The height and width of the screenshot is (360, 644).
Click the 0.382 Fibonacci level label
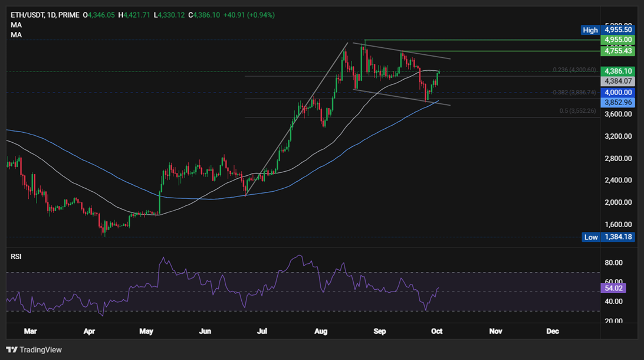tap(574, 93)
